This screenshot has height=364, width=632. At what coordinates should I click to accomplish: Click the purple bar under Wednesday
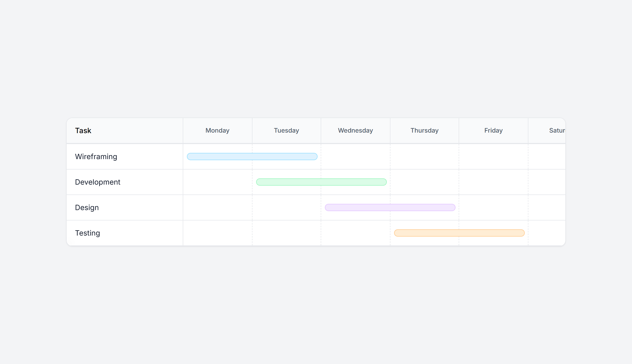pos(390,207)
